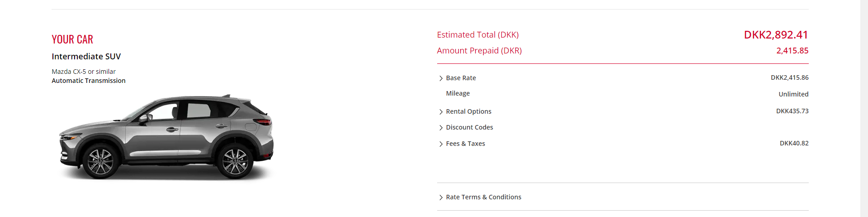Click the chevron beside Rate Terms & Conditions
This screenshot has width=868, height=217.
point(441,198)
